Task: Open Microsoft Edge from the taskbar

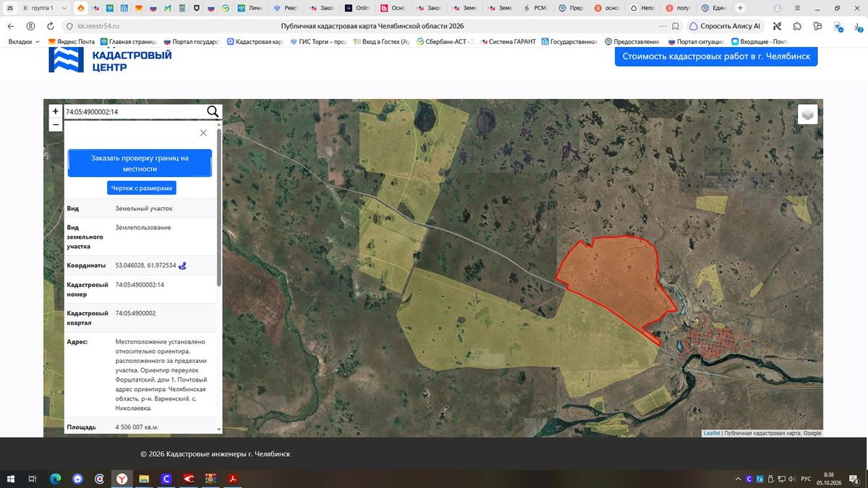Action: coord(55,479)
